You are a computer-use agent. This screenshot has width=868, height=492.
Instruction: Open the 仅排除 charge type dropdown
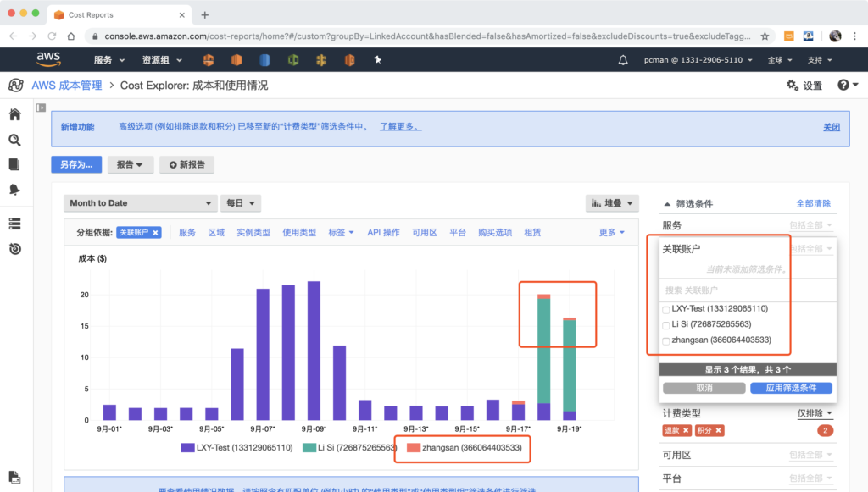point(815,413)
